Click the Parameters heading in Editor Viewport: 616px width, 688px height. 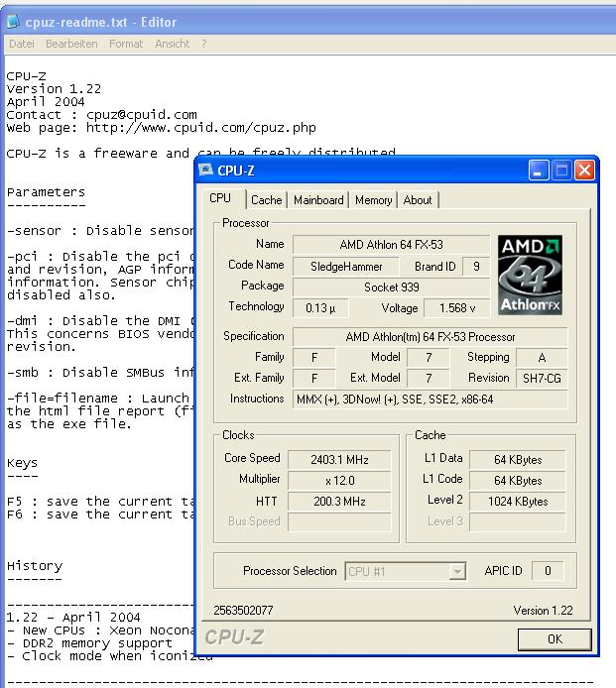tap(46, 192)
